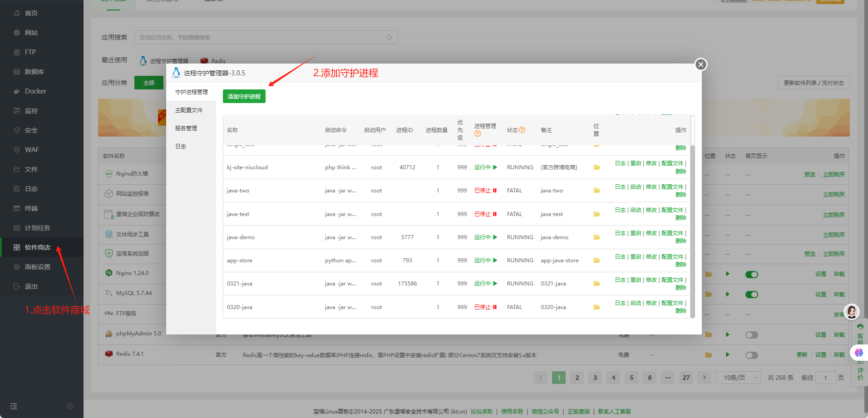The image size is (868, 418).
Task: Switch to 主配置文件 tab
Action: point(189,110)
